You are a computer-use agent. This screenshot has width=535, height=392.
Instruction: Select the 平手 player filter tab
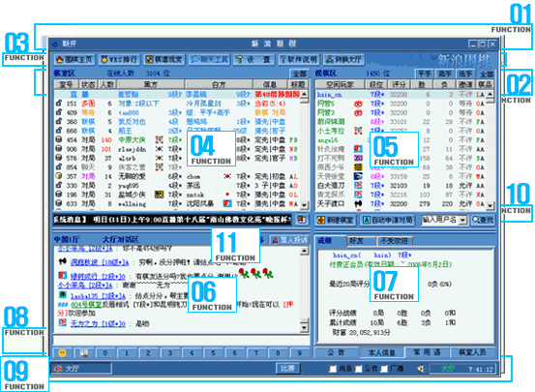coord(424,74)
